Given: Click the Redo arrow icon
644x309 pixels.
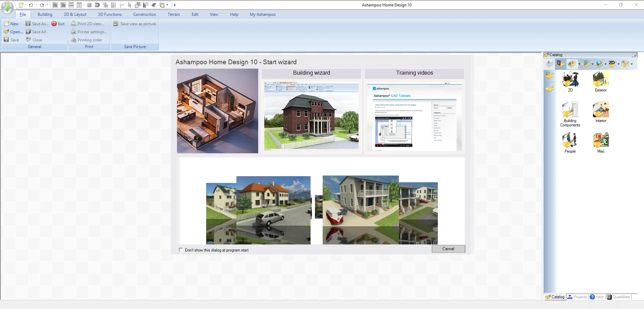Looking at the screenshot, I should click(42, 5).
